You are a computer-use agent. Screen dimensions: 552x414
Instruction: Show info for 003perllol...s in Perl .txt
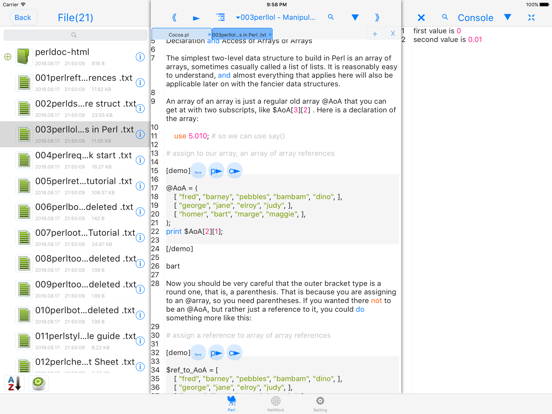click(x=140, y=134)
